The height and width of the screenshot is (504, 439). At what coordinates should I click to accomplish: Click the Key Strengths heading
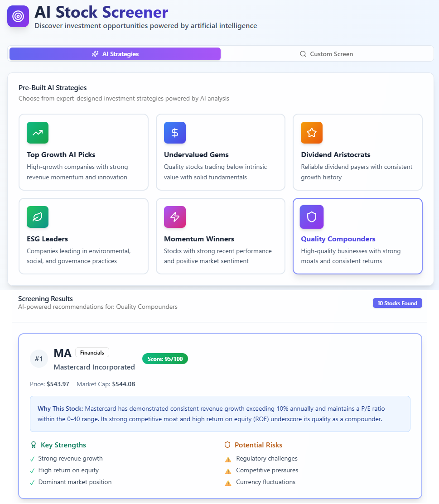tap(63, 445)
